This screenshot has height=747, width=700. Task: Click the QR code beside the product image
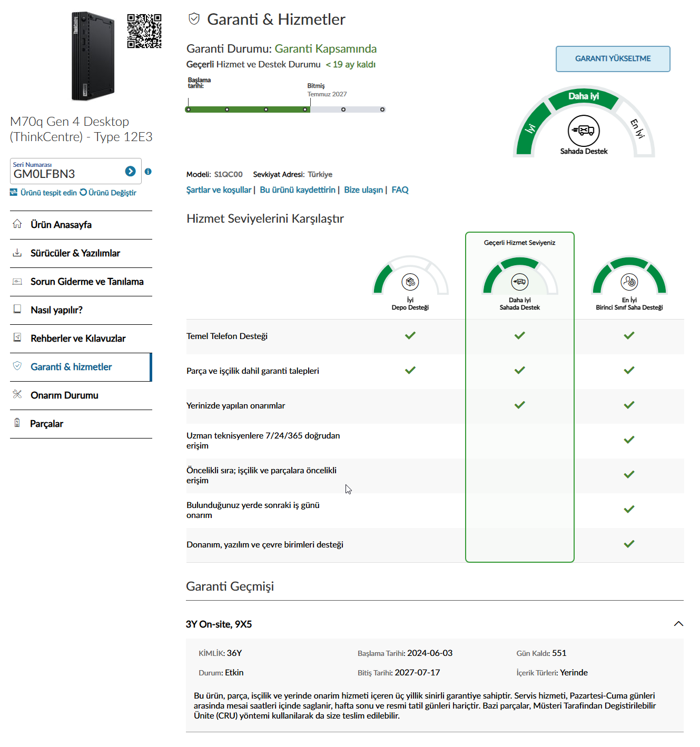[144, 31]
